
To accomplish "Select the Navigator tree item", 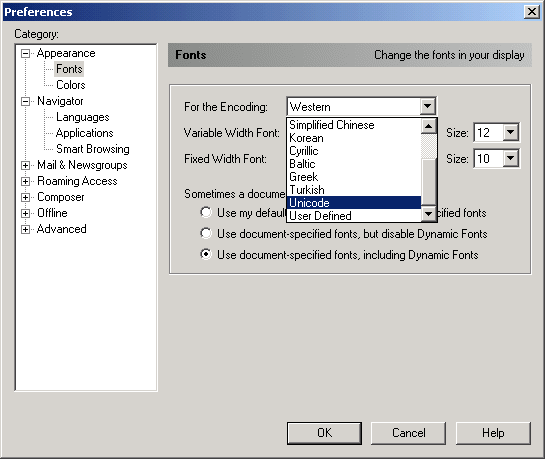I will coord(60,101).
